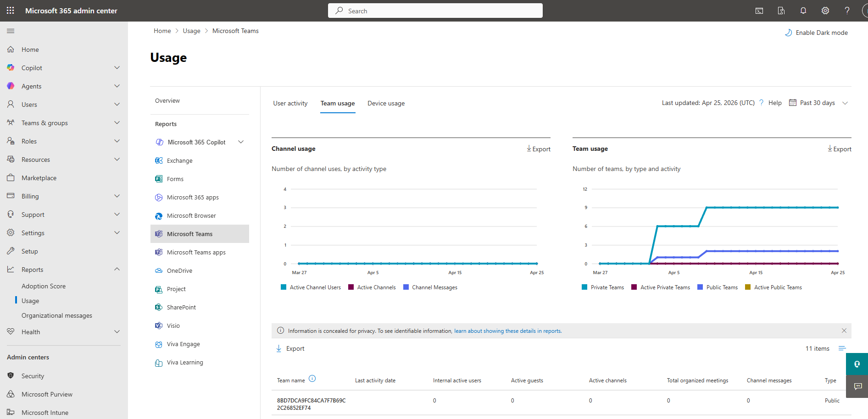This screenshot has width=868, height=419.
Task: Open Adoption Score under Reports
Action: [x=44, y=286]
